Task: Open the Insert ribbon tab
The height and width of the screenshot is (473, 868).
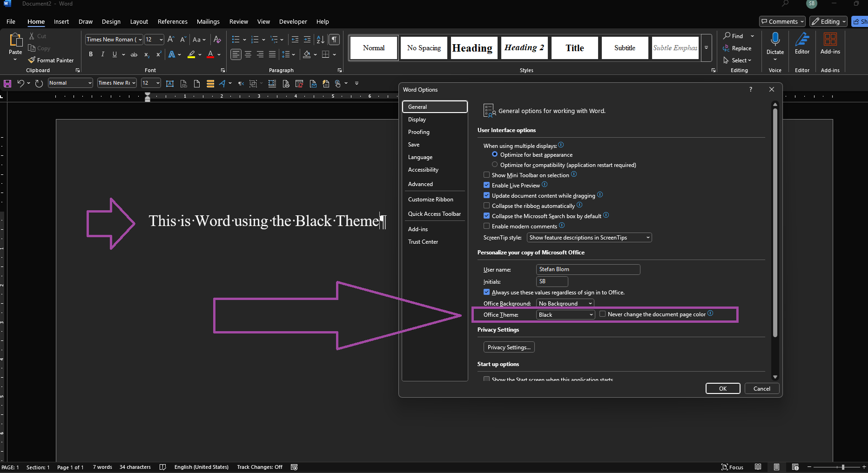Action: 61,21
